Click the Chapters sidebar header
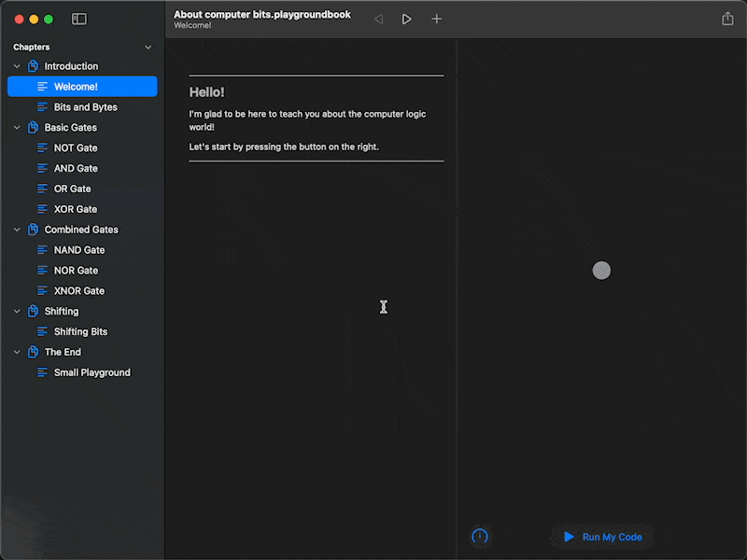The height and width of the screenshot is (560, 747). [x=32, y=48]
